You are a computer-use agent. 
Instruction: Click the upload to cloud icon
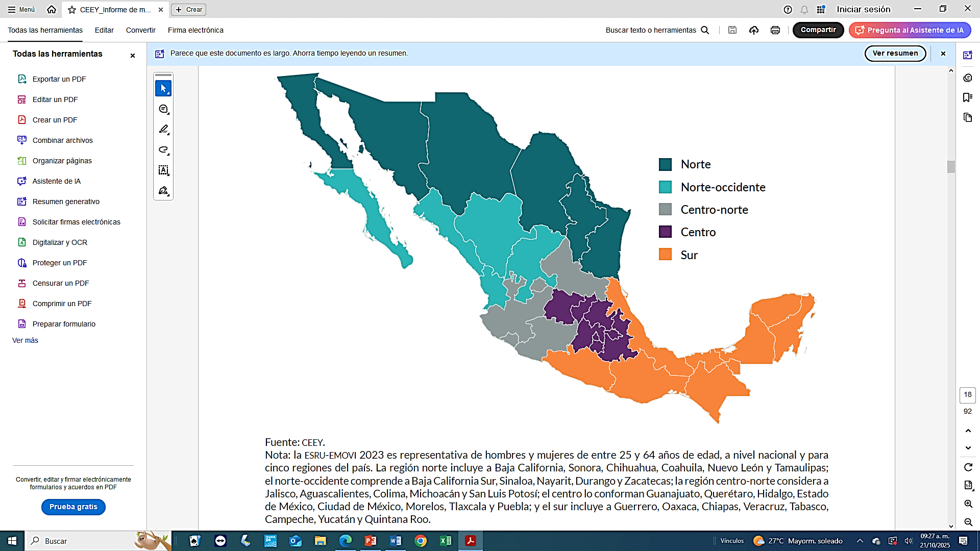(x=754, y=30)
